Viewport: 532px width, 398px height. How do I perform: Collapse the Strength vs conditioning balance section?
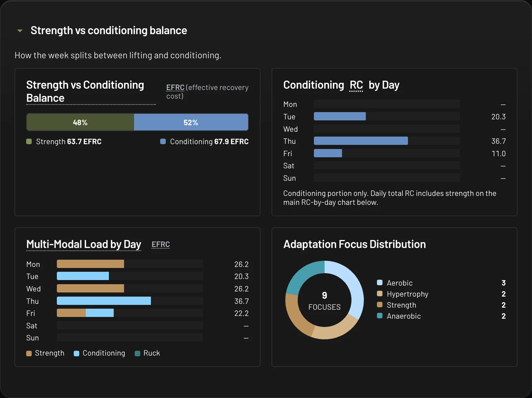(20, 31)
